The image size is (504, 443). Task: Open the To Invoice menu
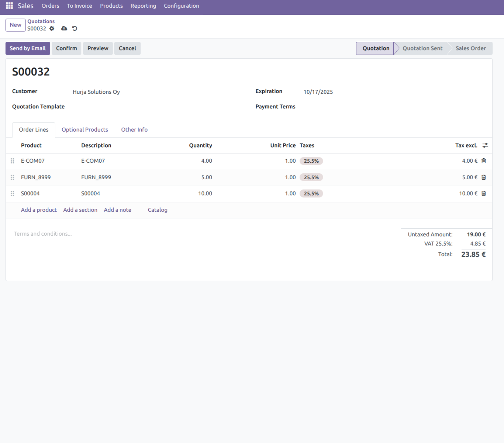click(x=79, y=6)
